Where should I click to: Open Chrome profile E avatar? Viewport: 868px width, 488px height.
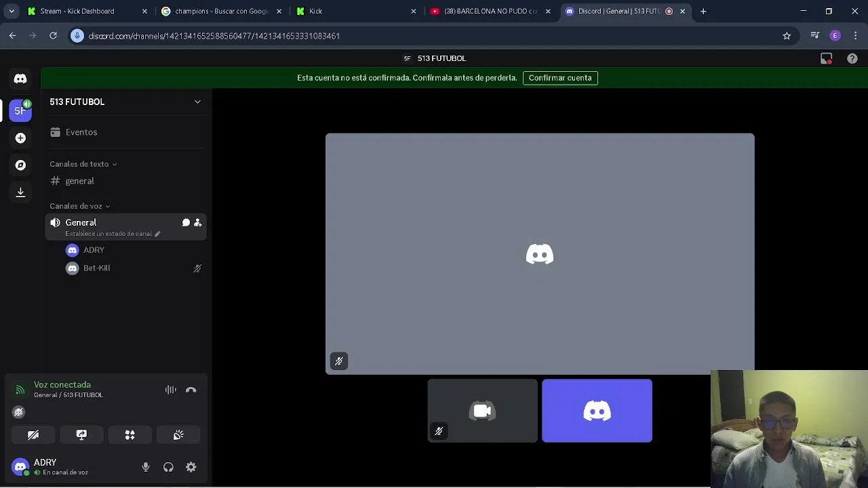[835, 36]
